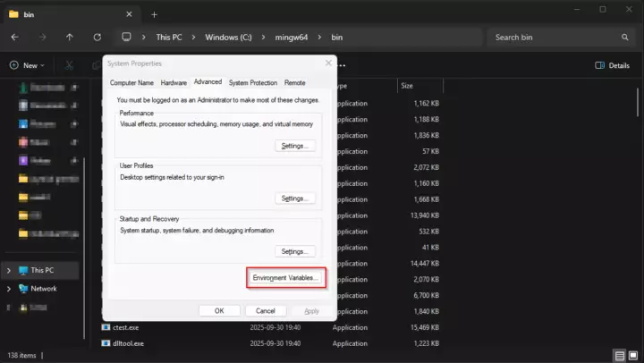The height and width of the screenshot is (363, 644).
Task: Click Cancel in System Properties
Action: pyautogui.click(x=265, y=310)
